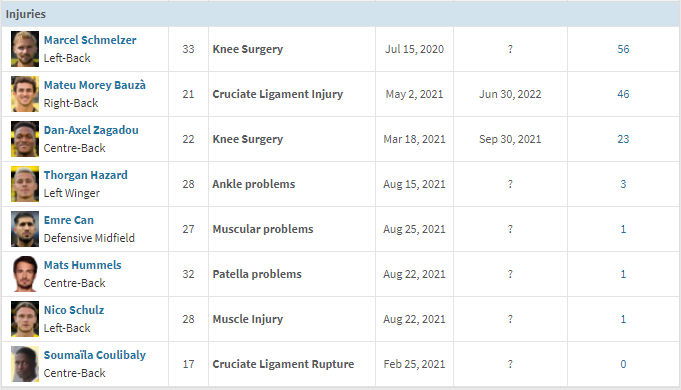Open Dan-Axel Zagadou's player page
This screenshot has width=681, height=390.
pyautogui.click(x=91, y=130)
